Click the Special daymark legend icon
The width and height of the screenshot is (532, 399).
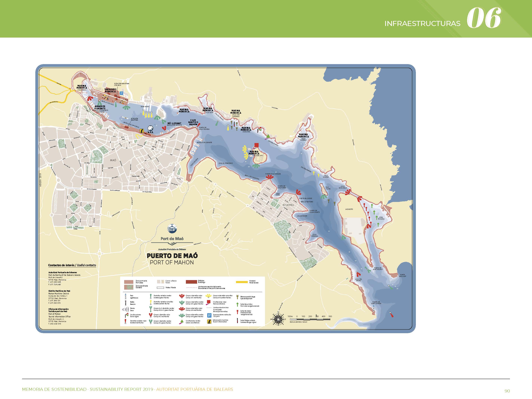(x=237, y=297)
